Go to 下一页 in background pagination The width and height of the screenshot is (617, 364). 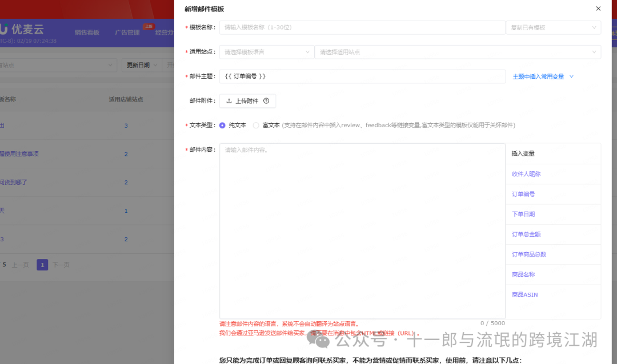click(61, 265)
